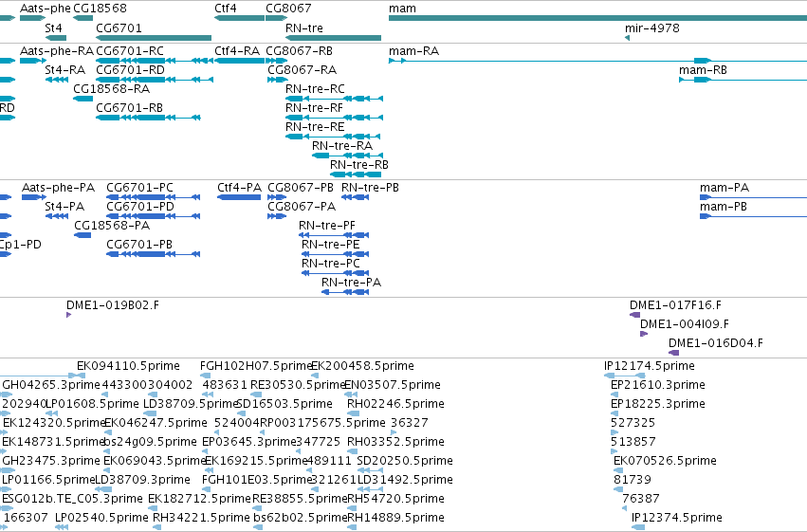Select feature DME1-019B02.F

coord(68,315)
